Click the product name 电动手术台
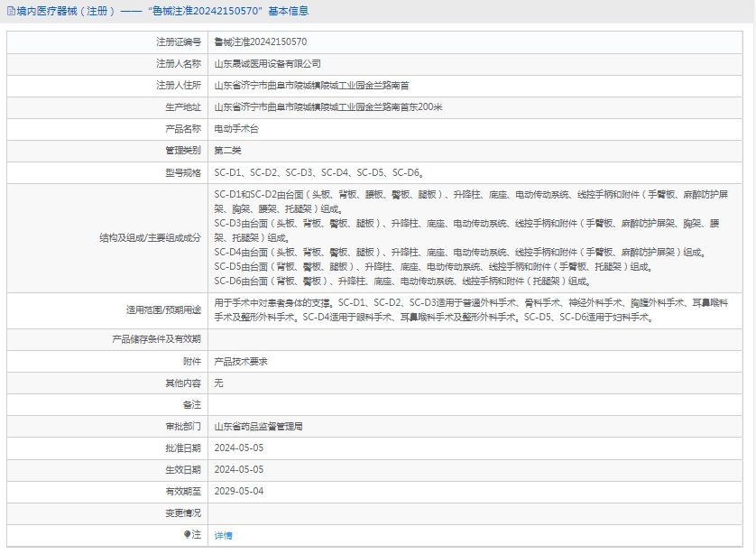Viewport: 756px width, 554px height. click(x=236, y=129)
